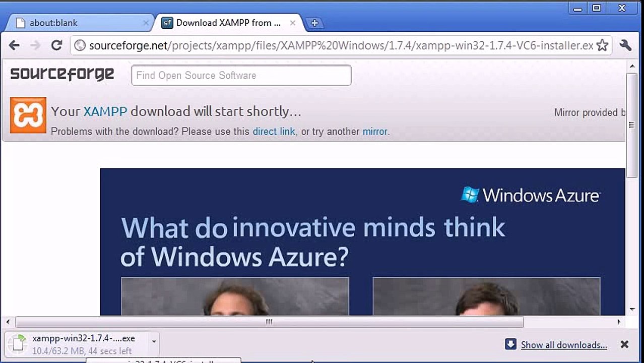Click the blue download arrow icon
This screenshot has height=363, width=644.
(510, 344)
